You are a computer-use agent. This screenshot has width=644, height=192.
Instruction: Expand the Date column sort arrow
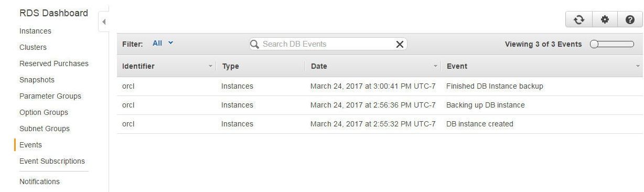click(435, 66)
